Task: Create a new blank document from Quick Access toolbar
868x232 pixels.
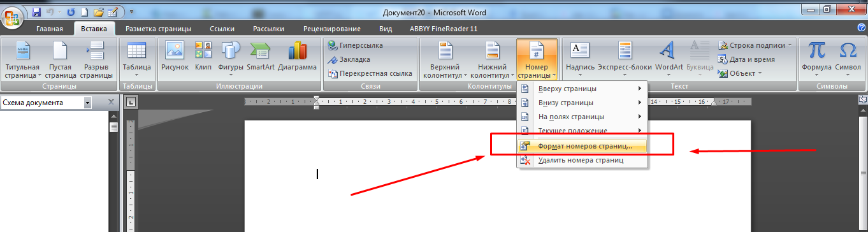Action: (84, 12)
